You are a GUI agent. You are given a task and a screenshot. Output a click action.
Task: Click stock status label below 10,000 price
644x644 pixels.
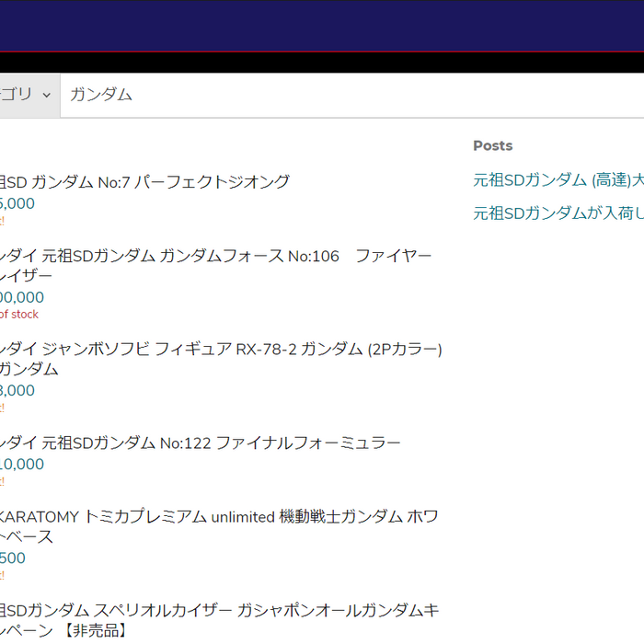click(x=3, y=481)
